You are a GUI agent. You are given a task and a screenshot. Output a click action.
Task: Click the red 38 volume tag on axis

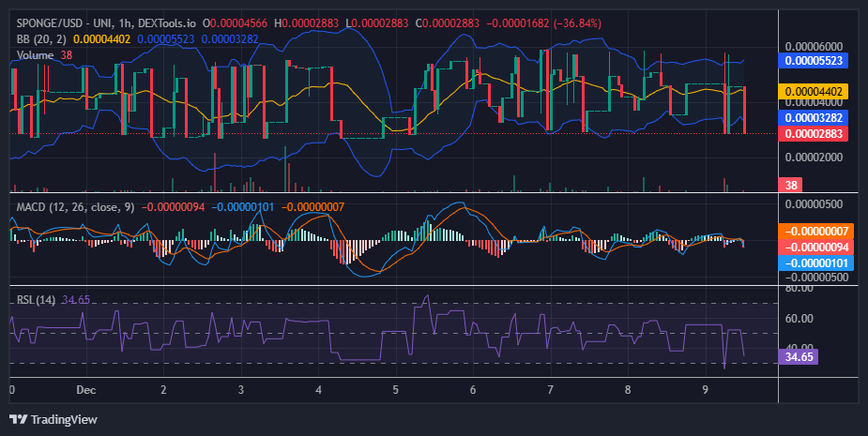coord(790,186)
